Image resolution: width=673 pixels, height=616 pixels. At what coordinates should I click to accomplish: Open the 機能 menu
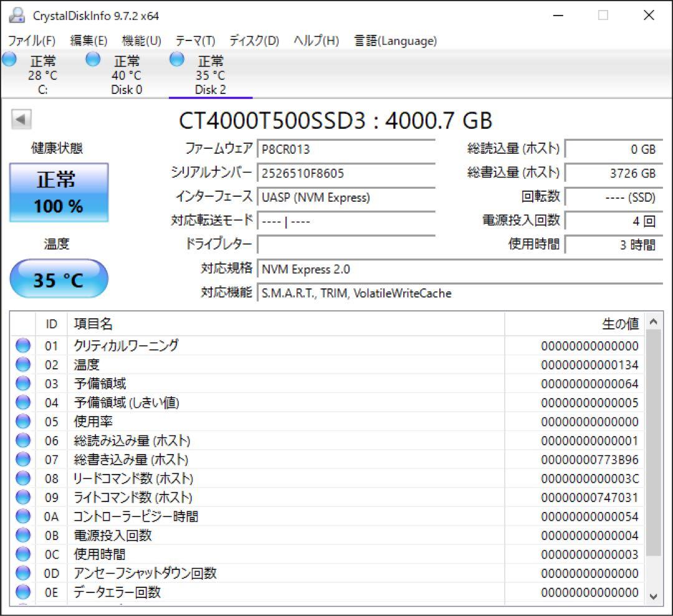coord(141,41)
